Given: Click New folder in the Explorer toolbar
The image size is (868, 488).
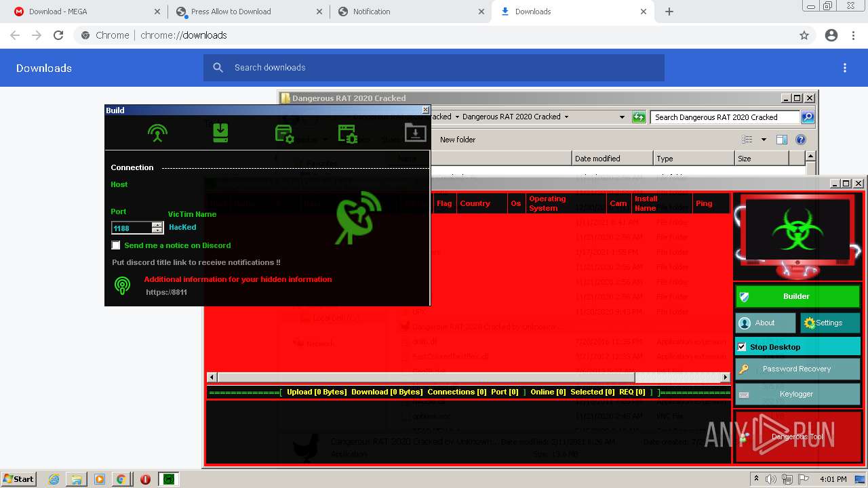Looking at the screenshot, I should pos(458,140).
